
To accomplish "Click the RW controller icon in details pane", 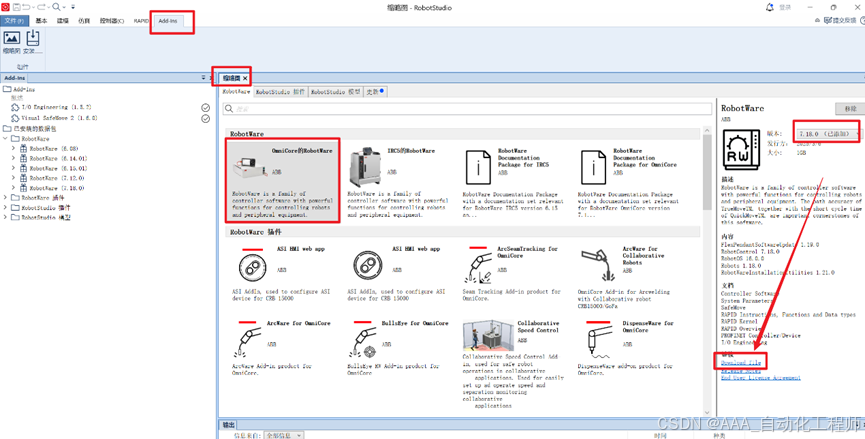I will (741, 149).
